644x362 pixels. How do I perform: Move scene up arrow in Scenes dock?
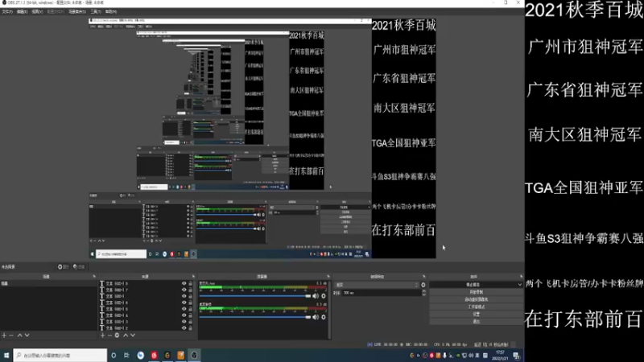(x=19, y=335)
